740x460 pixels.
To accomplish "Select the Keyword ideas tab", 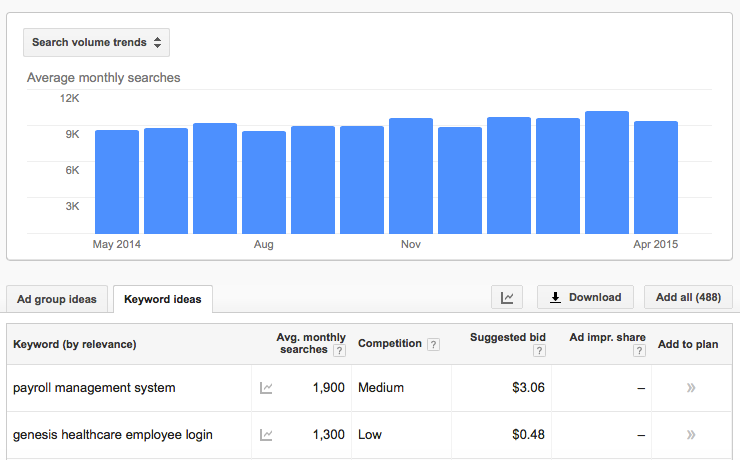I will coord(162,299).
